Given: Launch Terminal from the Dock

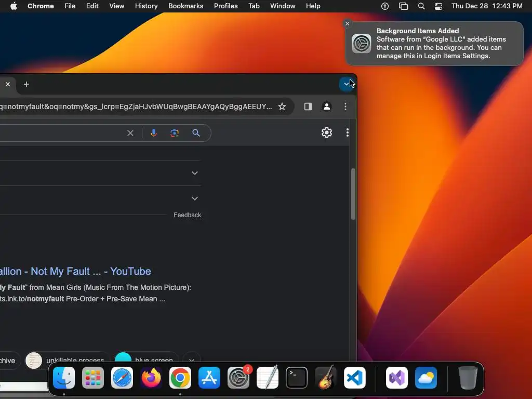Looking at the screenshot, I should click(297, 378).
